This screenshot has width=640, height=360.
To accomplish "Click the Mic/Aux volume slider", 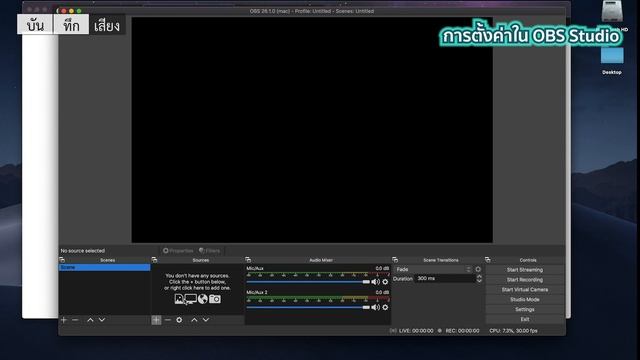I will coord(308,282).
